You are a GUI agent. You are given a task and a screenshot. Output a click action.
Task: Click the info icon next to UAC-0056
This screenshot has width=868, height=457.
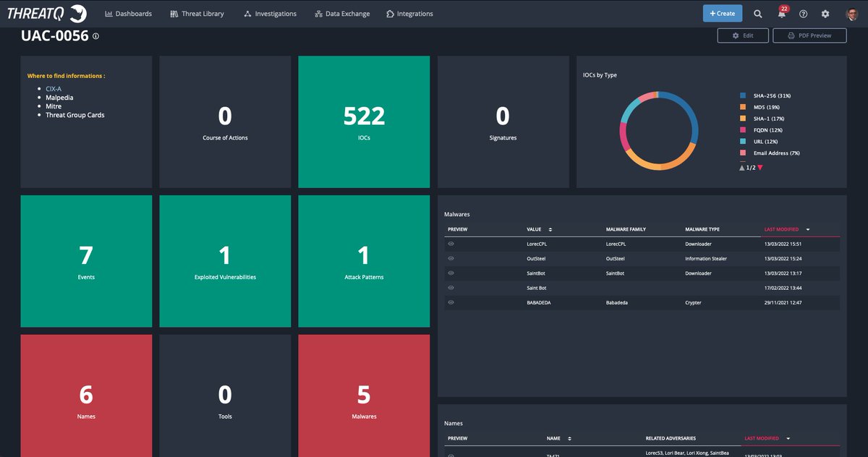96,35
